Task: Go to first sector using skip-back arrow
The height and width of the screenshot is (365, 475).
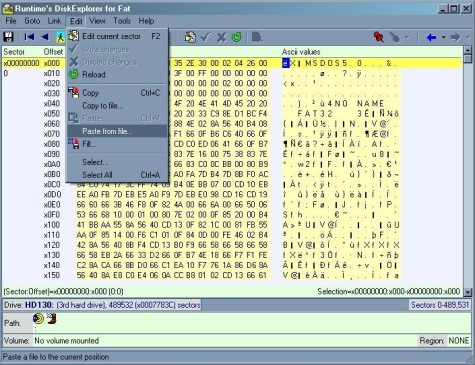Action: point(29,37)
